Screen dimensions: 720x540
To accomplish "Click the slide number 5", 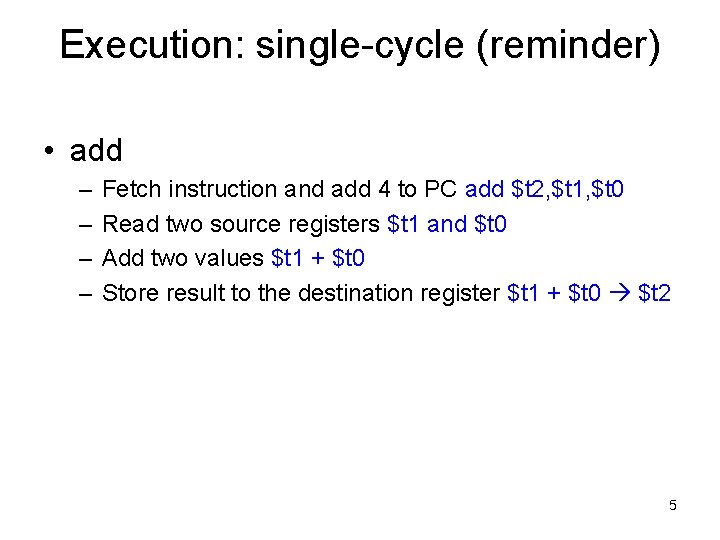I will pos(672,505).
